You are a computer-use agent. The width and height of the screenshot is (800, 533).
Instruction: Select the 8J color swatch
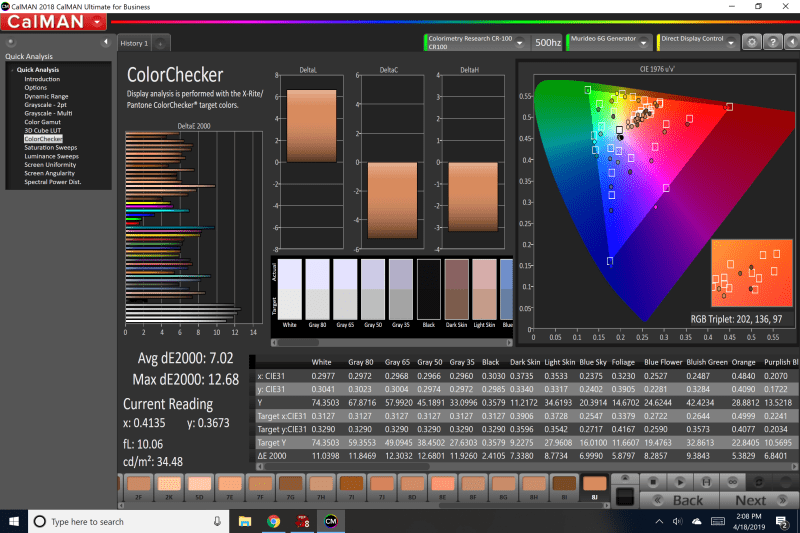[x=594, y=487]
